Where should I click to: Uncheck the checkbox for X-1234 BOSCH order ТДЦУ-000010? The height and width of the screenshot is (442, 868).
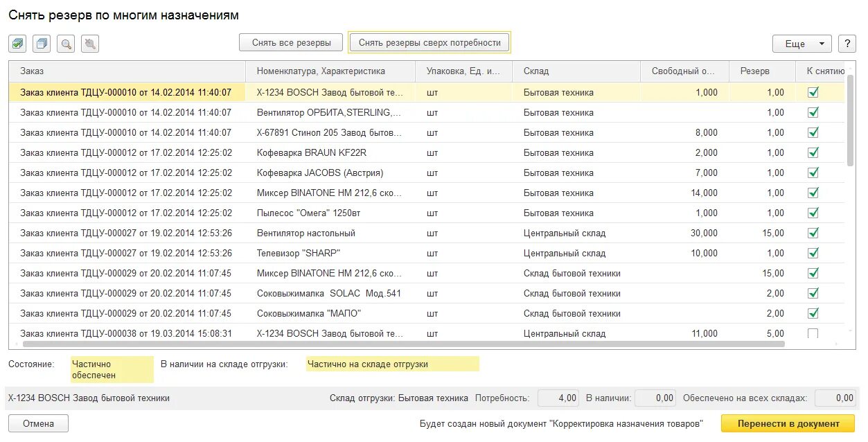point(813,92)
